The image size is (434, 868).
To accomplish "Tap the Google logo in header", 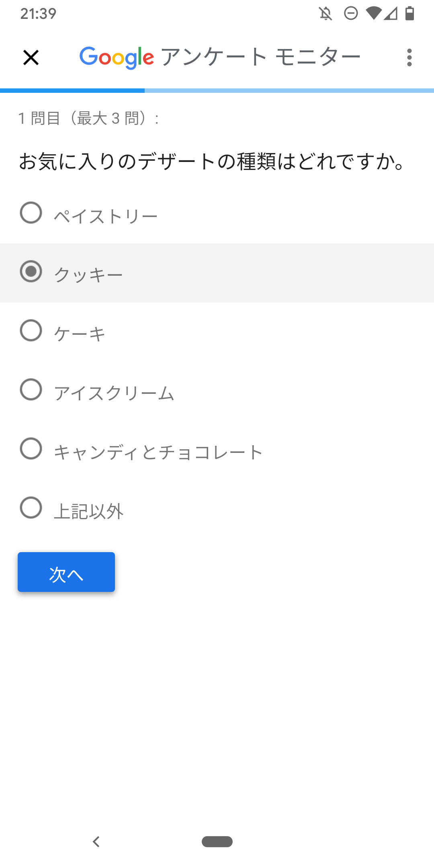I will coord(117,57).
